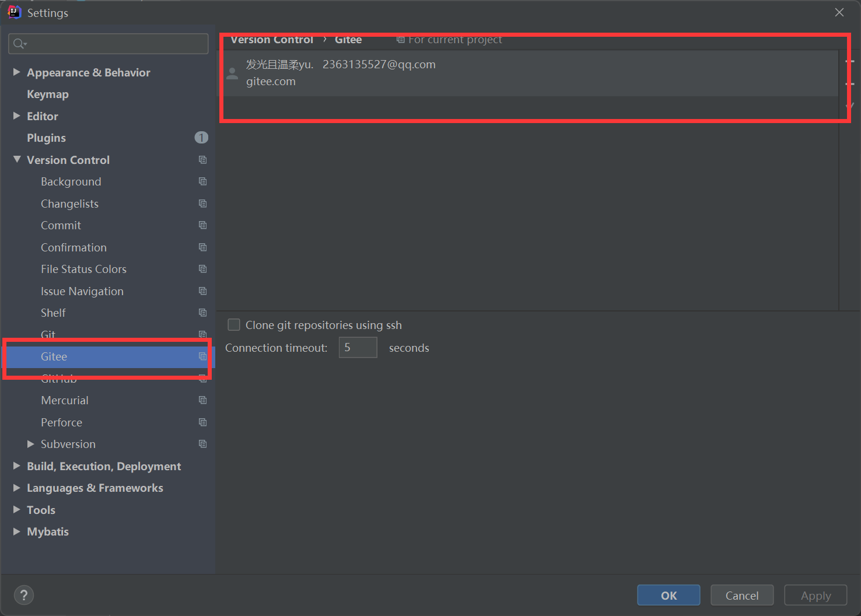Enable Clone git repositories using ssh

pyautogui.click(x=234, y=325)
